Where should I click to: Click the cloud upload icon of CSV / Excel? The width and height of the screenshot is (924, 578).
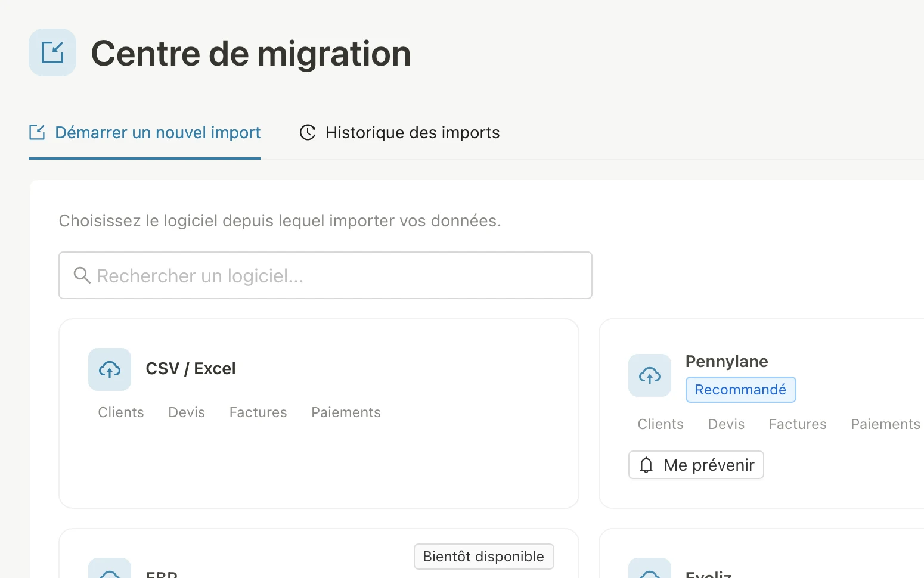[110, 369]
